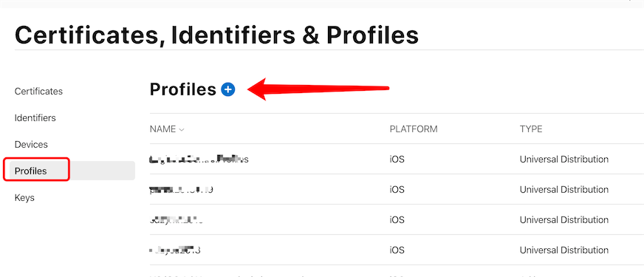Click Universal Distribution type in third row

564,220
